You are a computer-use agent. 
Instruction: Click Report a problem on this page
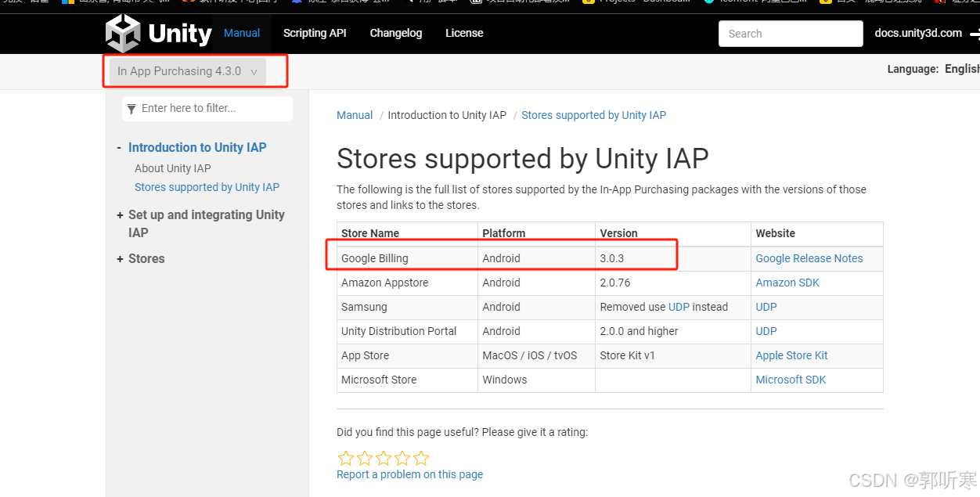(409, 474)
